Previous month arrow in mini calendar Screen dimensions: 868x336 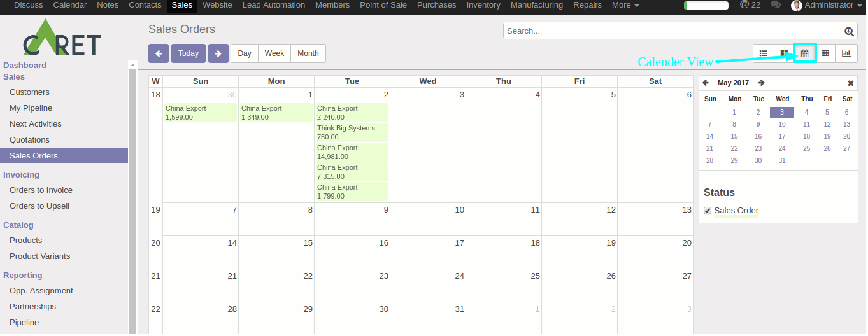[x=706, y=83]
